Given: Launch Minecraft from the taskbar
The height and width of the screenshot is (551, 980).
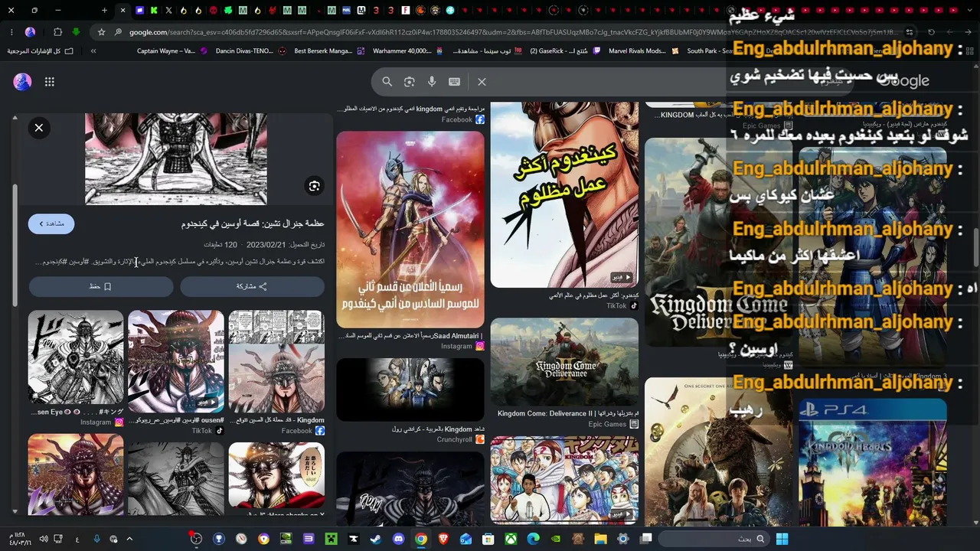Looking at the screenshot, I should click(331, 539).
